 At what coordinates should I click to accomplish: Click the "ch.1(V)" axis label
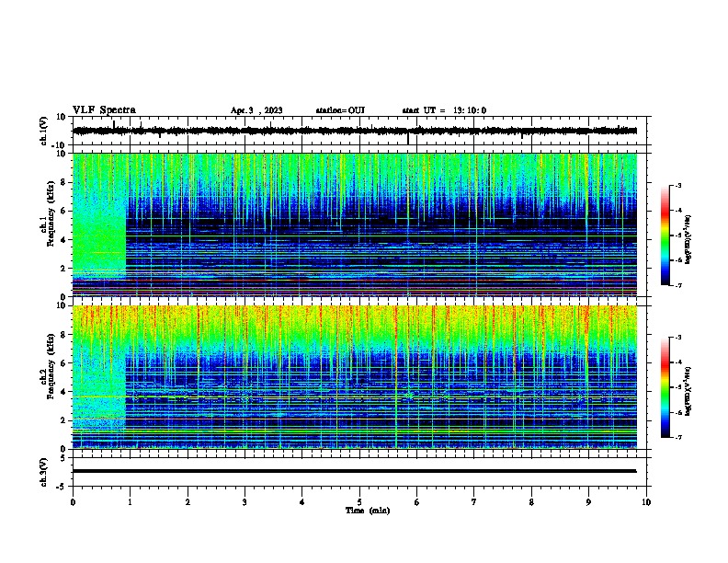coord(44,131)
